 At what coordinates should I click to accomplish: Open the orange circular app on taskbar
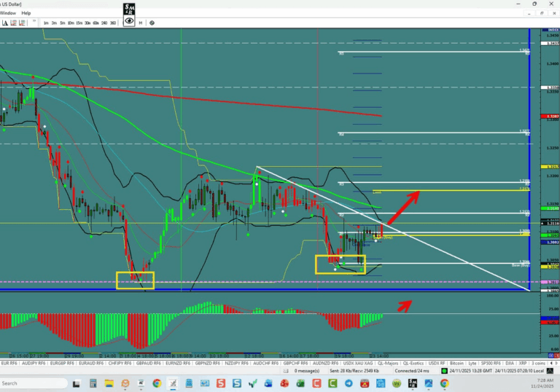pos(125,384)
